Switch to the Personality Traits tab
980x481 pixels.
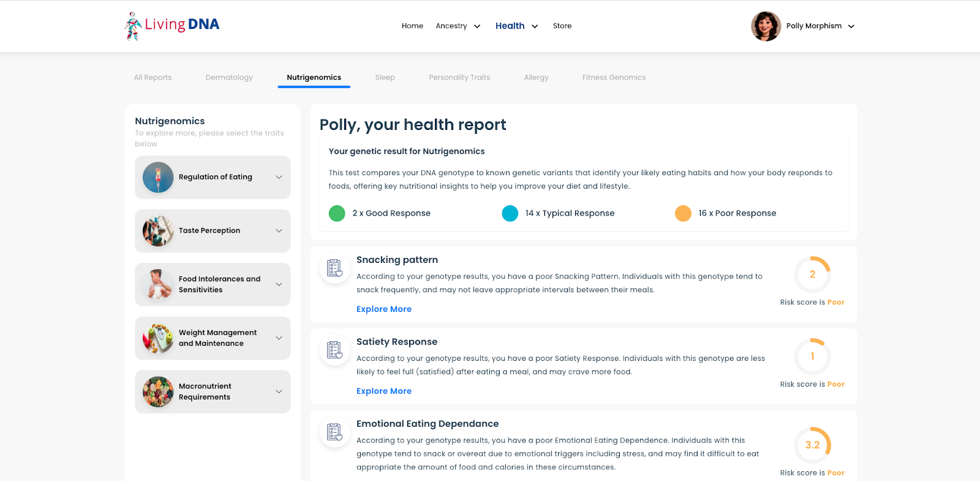click(x=459, y=77)
